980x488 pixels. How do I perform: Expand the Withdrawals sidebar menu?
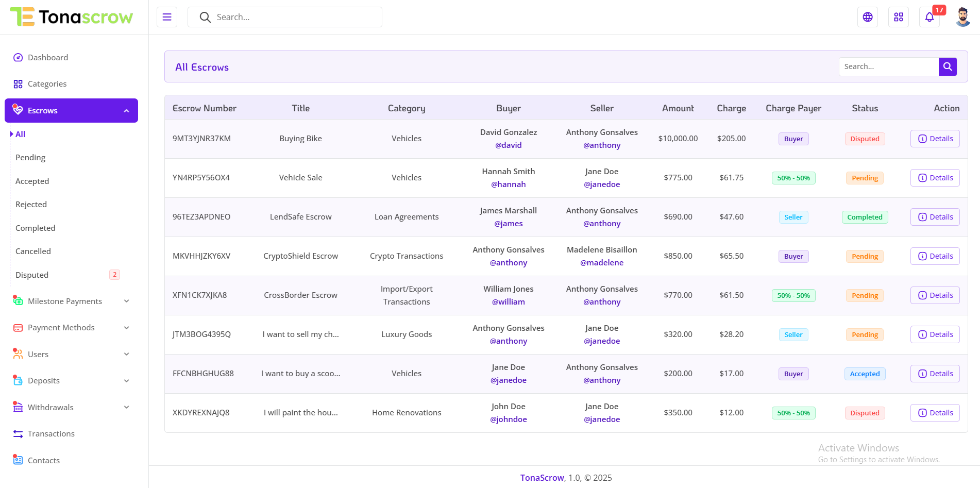[x=126, y=408]
